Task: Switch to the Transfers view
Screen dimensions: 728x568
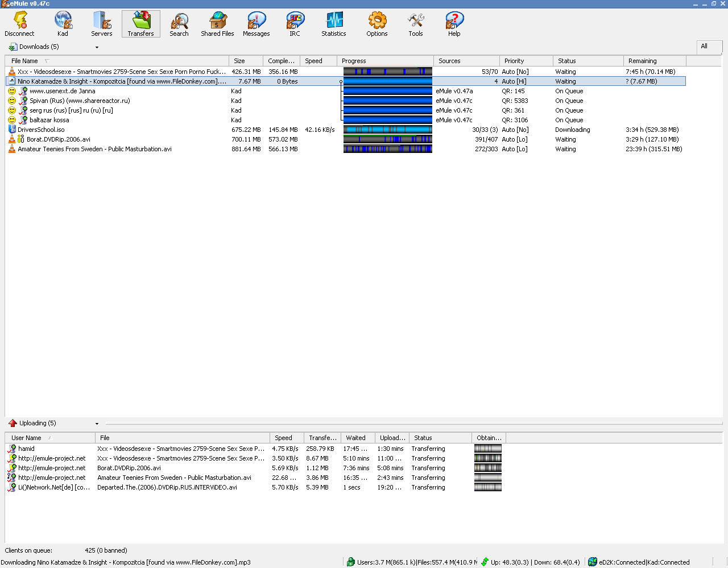Action: click(140, 24)
